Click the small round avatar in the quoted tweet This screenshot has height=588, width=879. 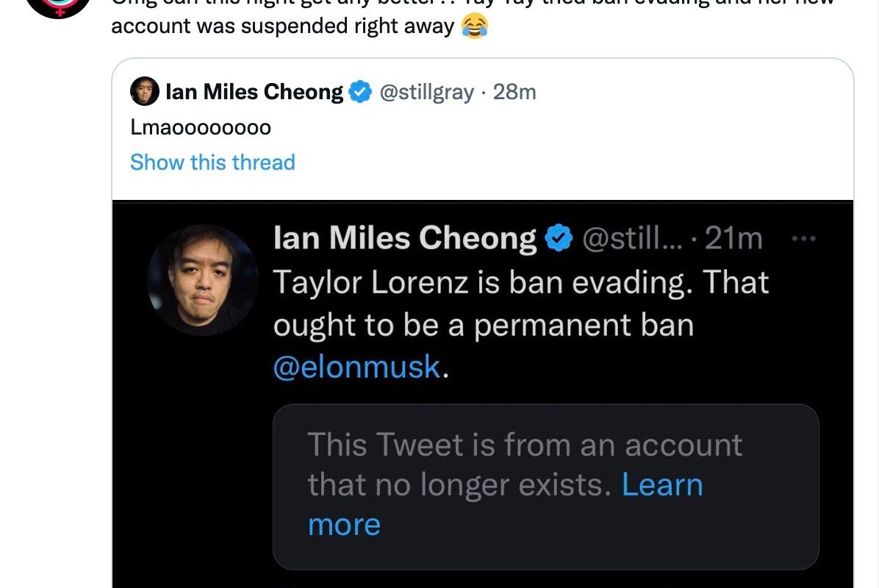(145, 91)
